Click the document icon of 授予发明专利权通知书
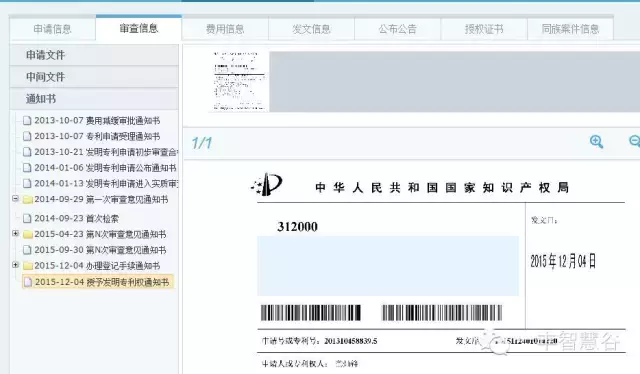 [x=28, y=282]
